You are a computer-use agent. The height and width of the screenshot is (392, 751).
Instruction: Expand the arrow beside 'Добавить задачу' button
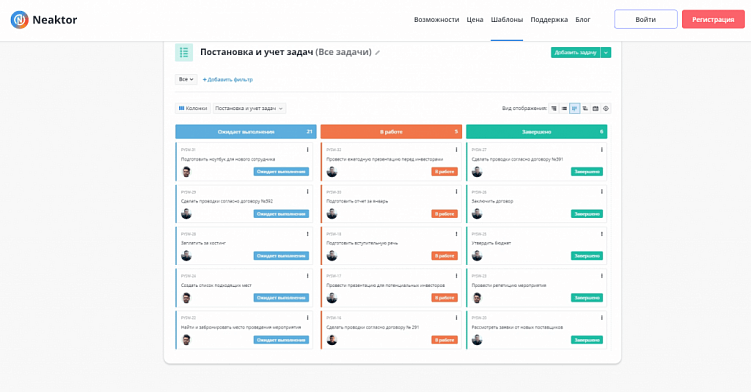606,52
